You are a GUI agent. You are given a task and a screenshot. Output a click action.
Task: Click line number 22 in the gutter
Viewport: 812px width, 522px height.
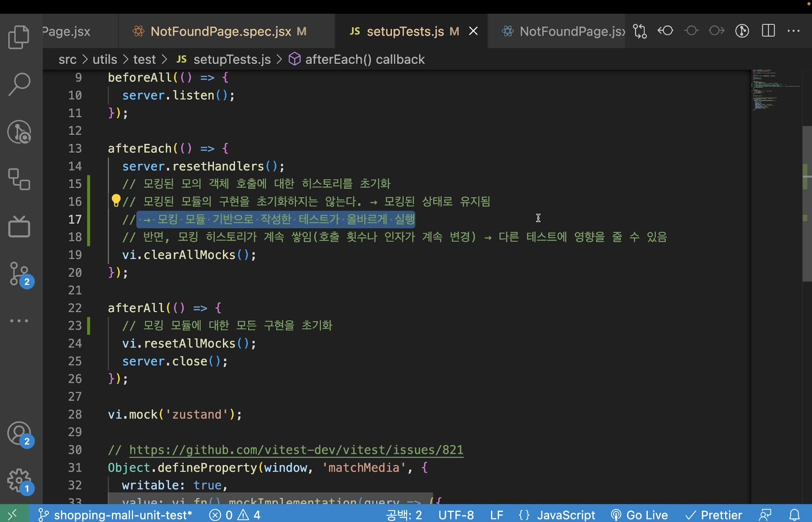pos(75,308)
